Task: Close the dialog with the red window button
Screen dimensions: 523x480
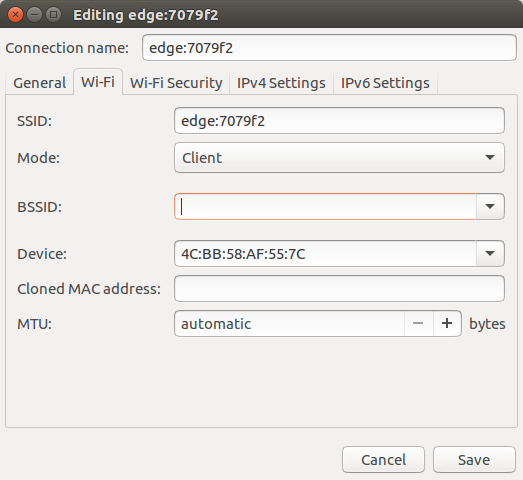Action: (15, 15)
